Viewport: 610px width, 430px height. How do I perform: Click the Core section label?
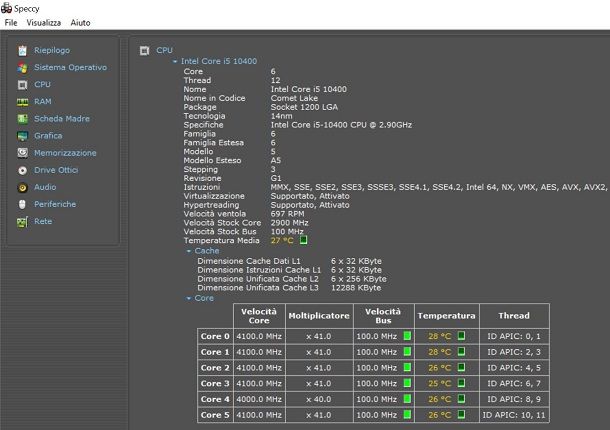pos(204,298)
